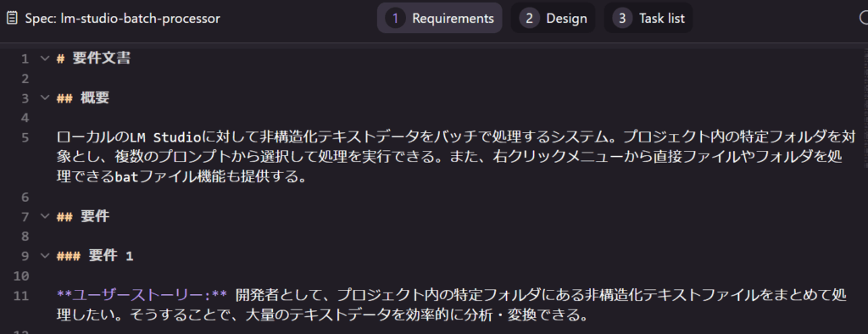Click the ### 要件 1 heading text
The height and width of the screenshot is (334, 868).
[95, 256]
